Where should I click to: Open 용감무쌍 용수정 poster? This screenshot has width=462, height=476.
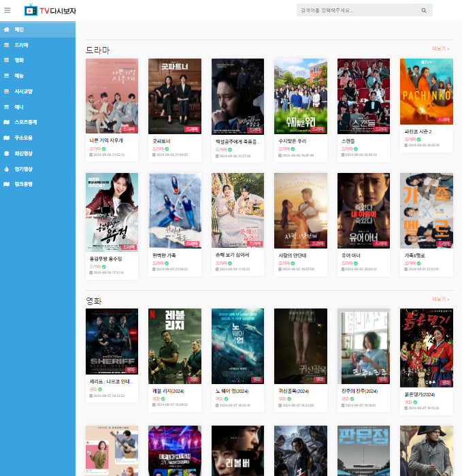(112, 212)
